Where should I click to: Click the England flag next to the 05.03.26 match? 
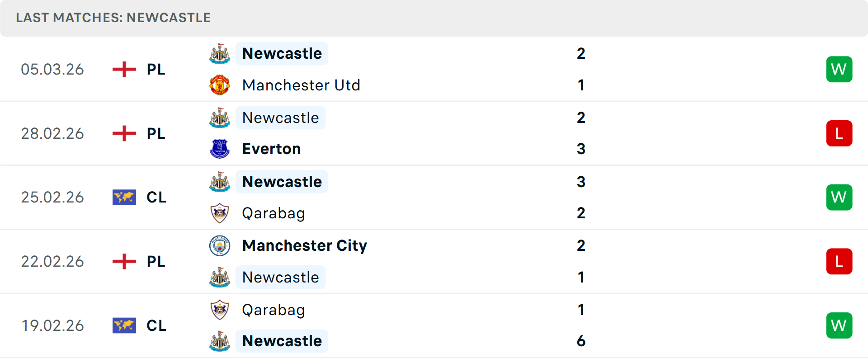124,69
